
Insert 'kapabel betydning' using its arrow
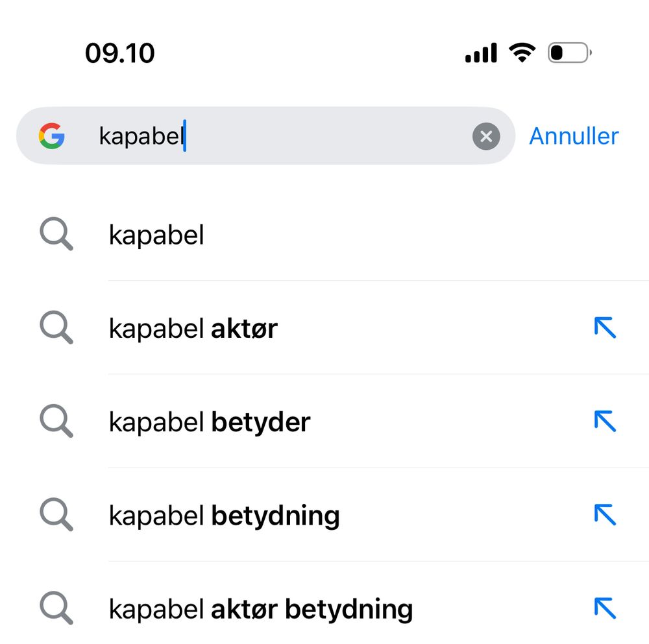605,515
